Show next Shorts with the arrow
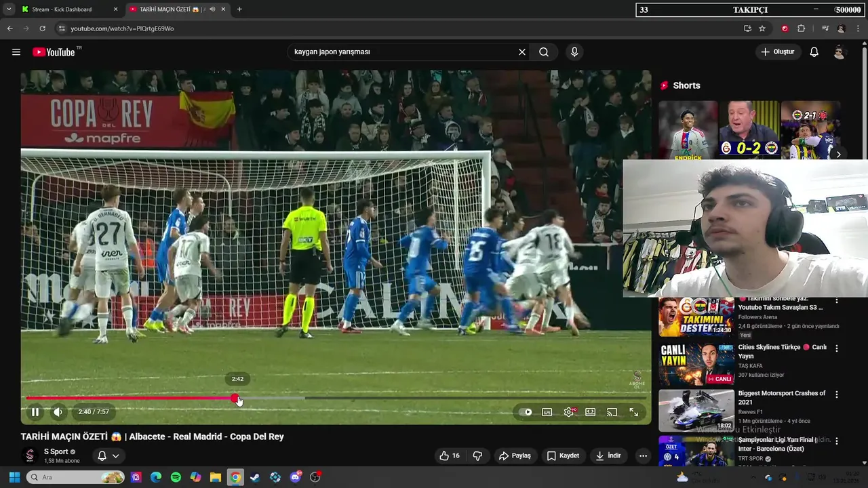868x488 pixels. click(839, 155)
